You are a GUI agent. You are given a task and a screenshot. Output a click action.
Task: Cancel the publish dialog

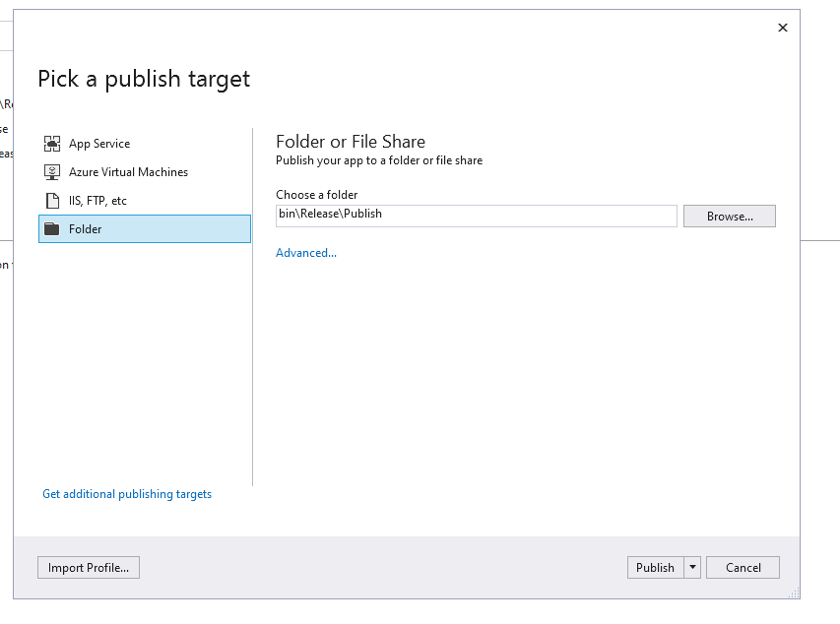pos(743,568)
